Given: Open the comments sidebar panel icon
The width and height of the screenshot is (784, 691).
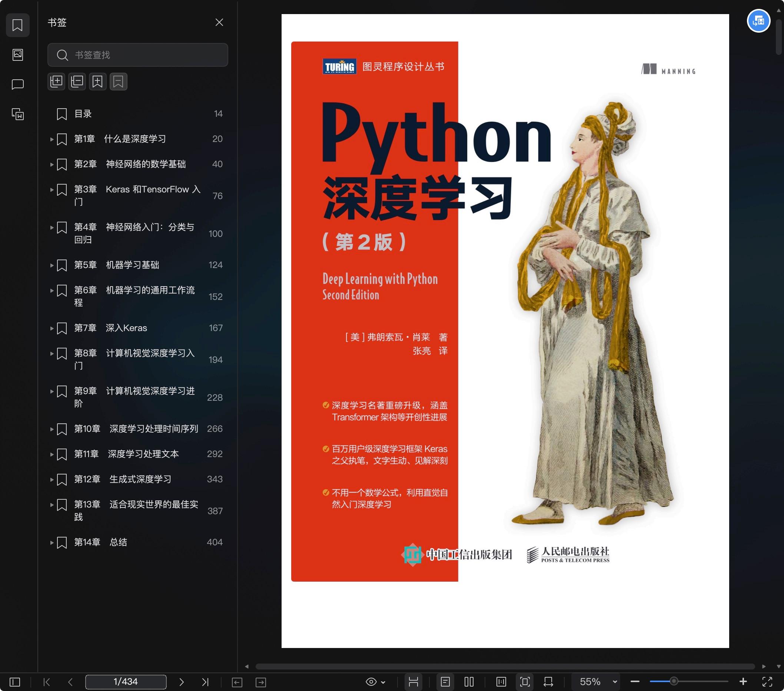Looking at the screenshot, I should (x=18, y=85).
